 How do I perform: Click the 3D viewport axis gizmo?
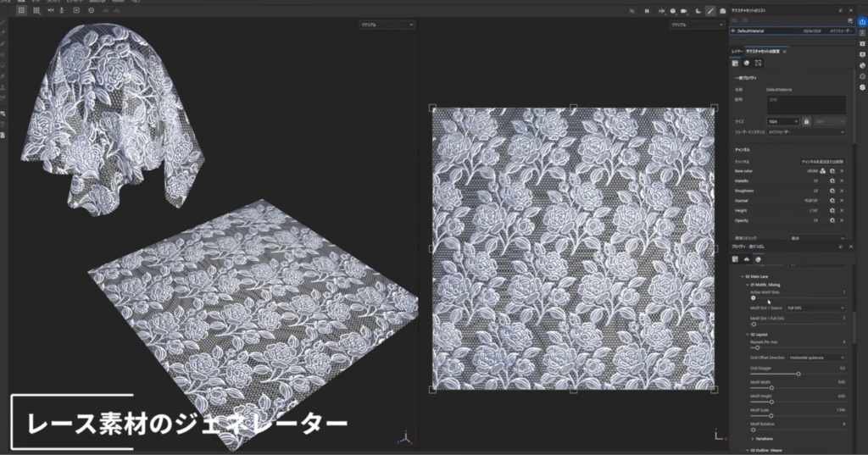[404, 438]
